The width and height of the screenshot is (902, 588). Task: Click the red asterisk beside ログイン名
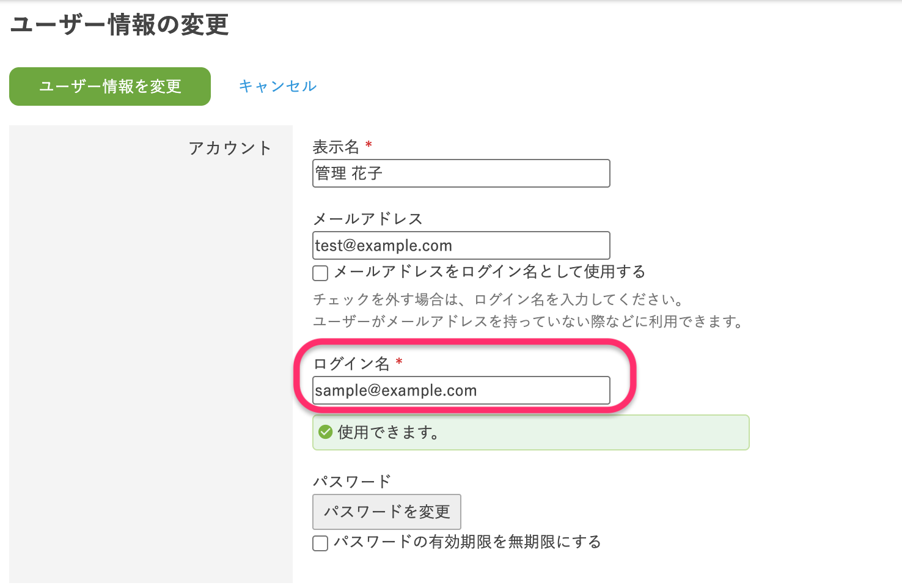(x=399, y=362)
